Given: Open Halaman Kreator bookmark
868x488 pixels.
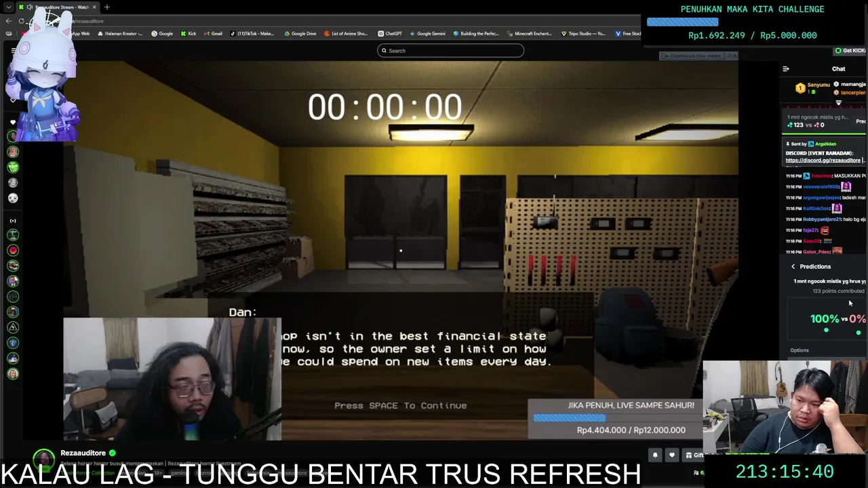Looking at the screenshot, I should (x=119, y=33).
